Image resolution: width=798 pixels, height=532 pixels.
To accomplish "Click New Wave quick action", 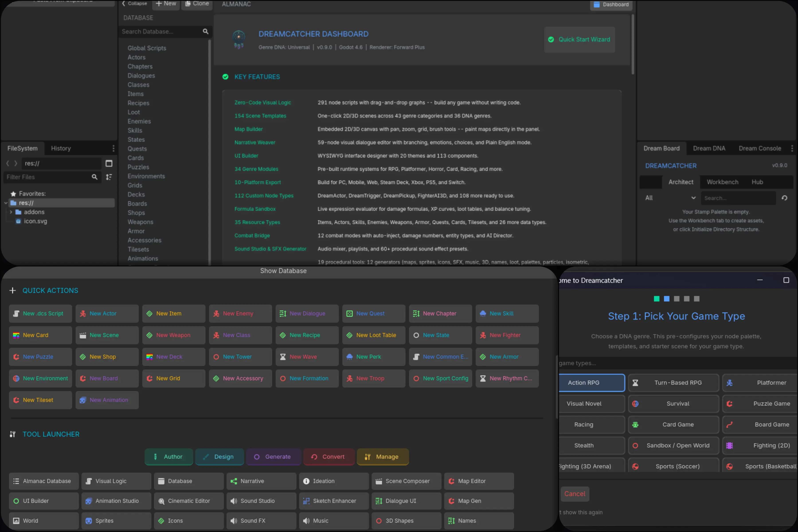I will (307, 357).
